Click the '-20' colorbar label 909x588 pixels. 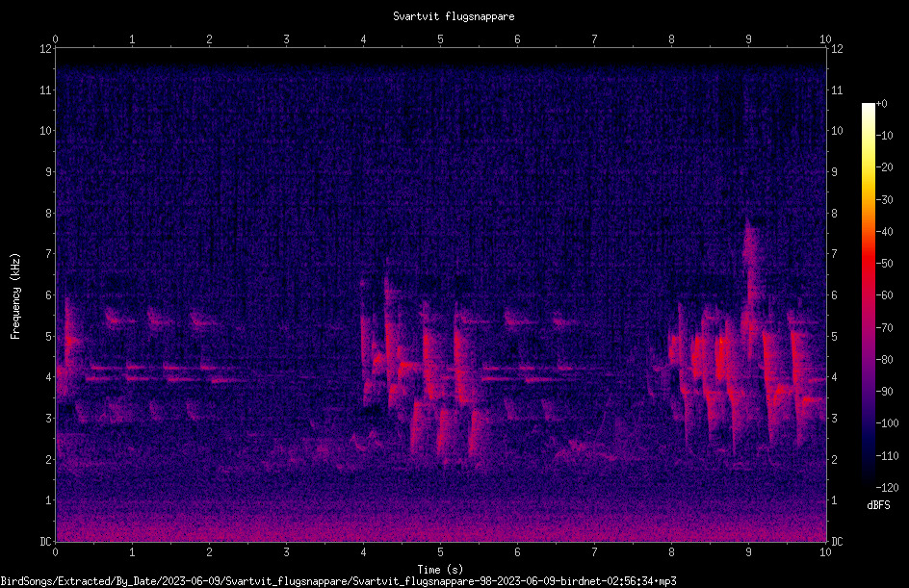pos(884,167)
